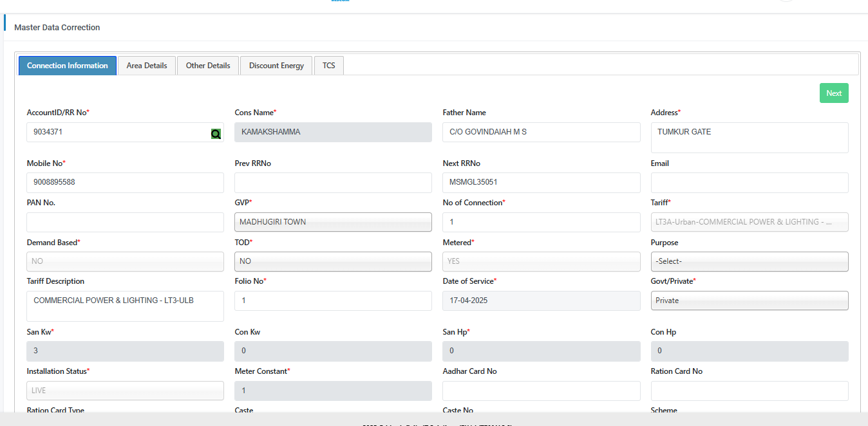Click the search icon in AccountID field
Image resolution: width=868 pixels, height=426 pixels.
[x=216, y=133]
